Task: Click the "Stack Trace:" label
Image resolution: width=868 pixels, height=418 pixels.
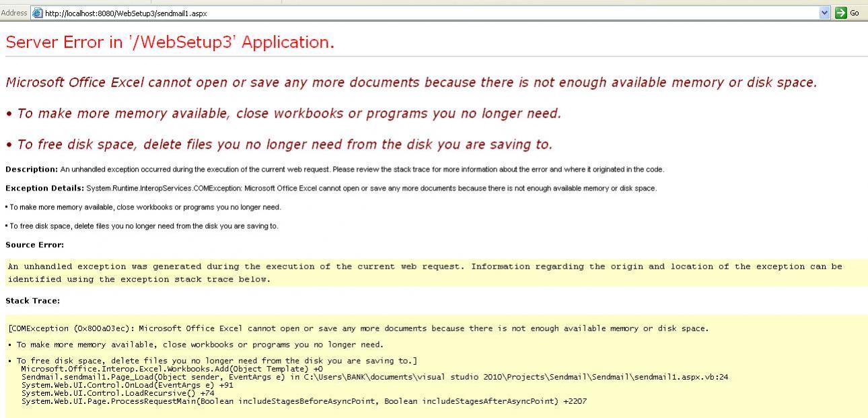Action: (x=32, y=301)
